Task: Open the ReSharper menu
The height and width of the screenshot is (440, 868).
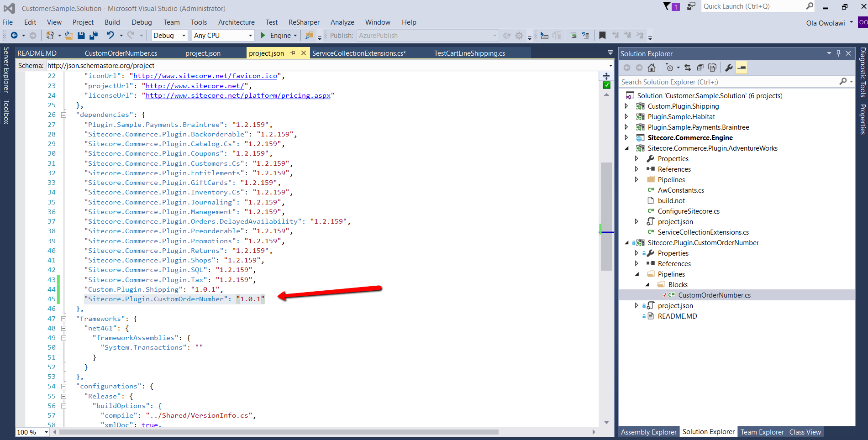Action: (x=304, y=22)
